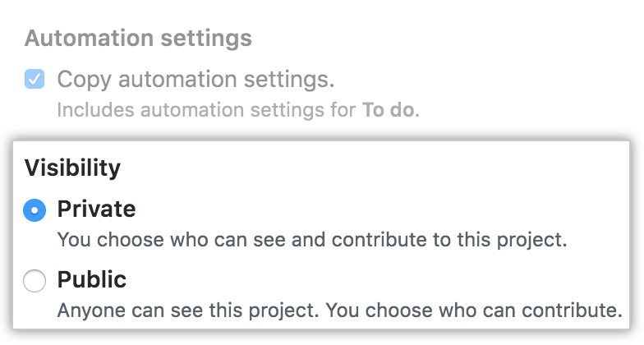The width and height of the screenshot is (644, 345).
Task: Click the word "Copy" beside the checkbox
Action: (80, 80)
